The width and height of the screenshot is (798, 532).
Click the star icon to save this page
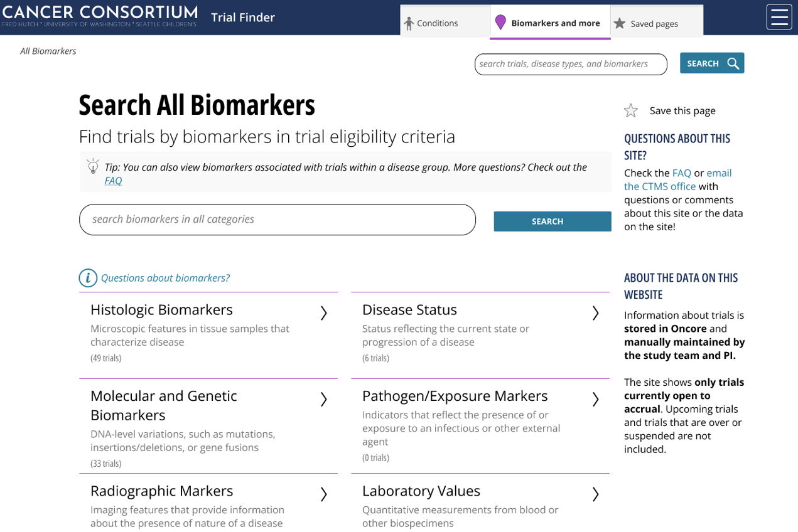630,111
